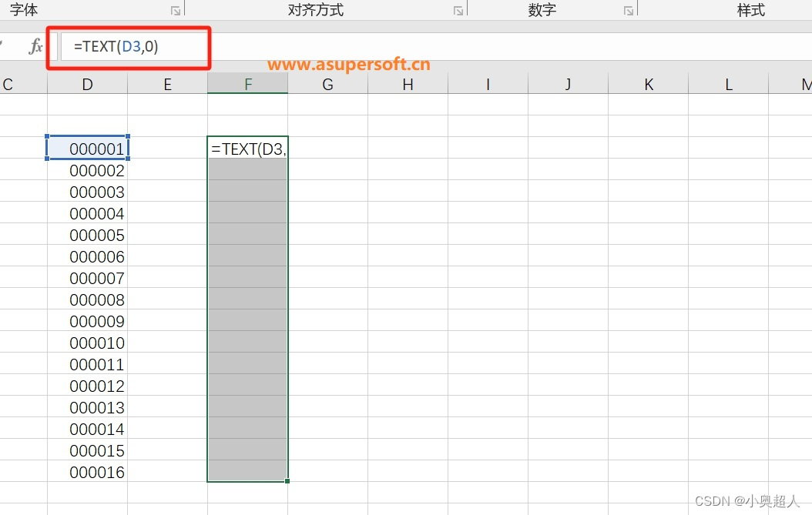Click cell containing 000005
The height and width of the screenshot is (515, 812).
pos(87,235)
